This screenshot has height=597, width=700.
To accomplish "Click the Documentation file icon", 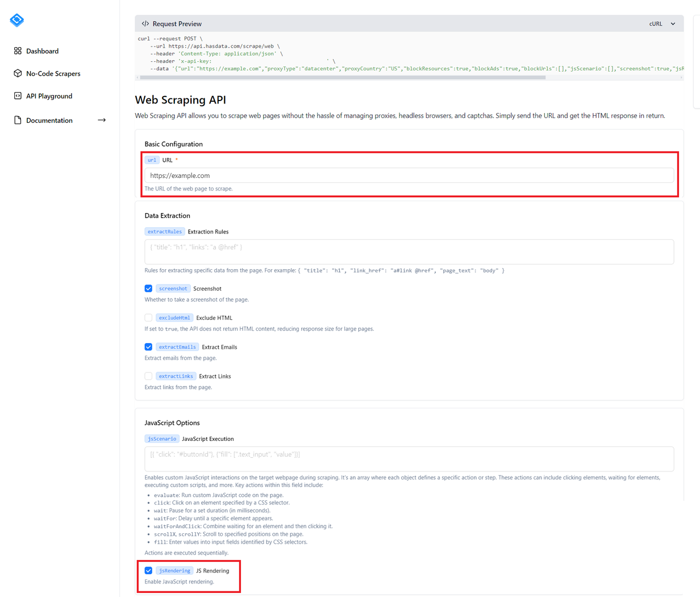I will click(18, 120).
